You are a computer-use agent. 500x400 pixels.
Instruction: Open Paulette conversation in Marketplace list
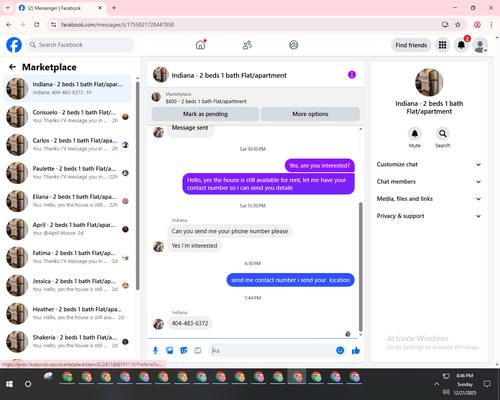pos(67,173)
